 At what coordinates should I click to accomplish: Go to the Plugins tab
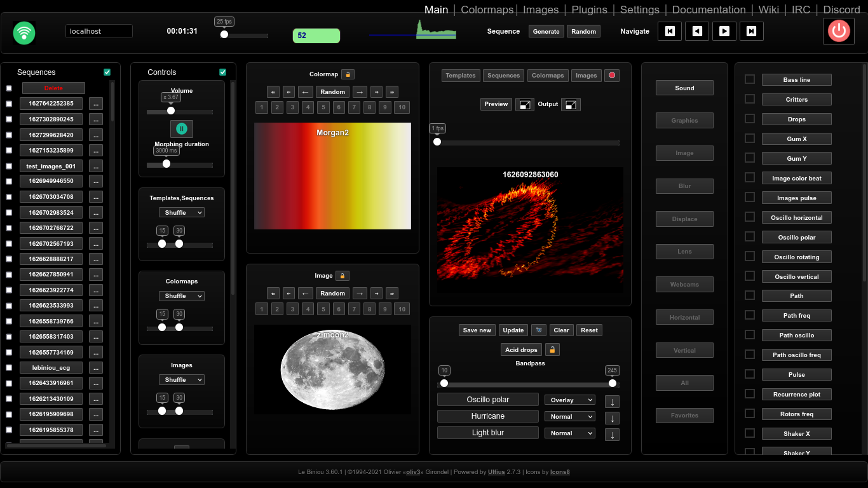(x=589, y=10)
